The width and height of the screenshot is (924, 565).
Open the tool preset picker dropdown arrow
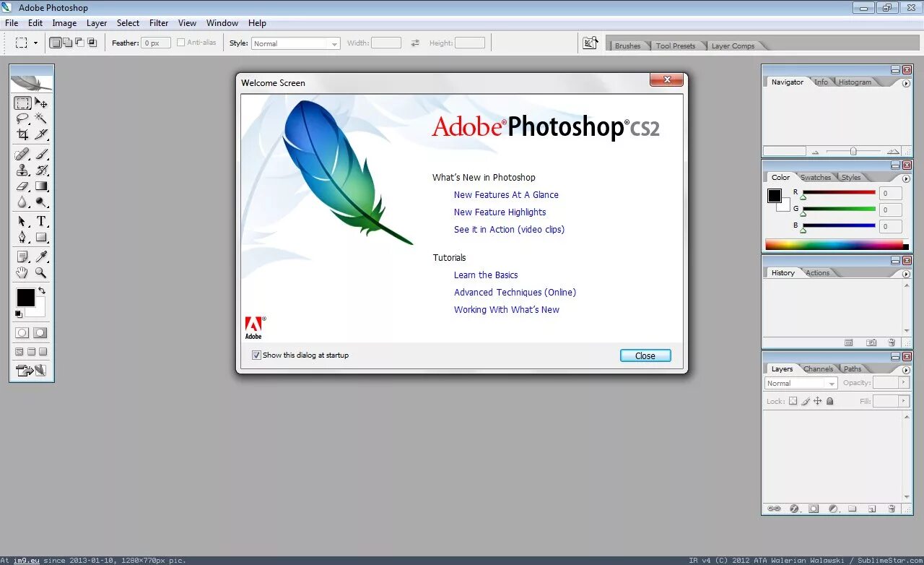point(35,43)
